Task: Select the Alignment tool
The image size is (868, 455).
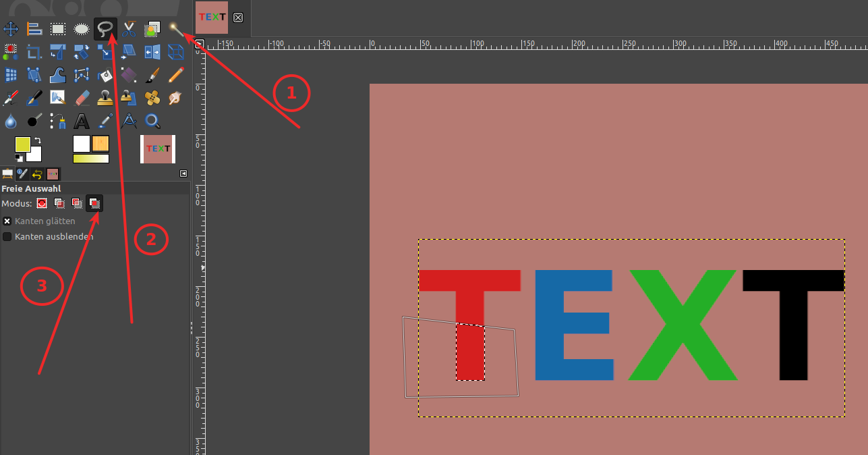Action: (x=34, y=29)
